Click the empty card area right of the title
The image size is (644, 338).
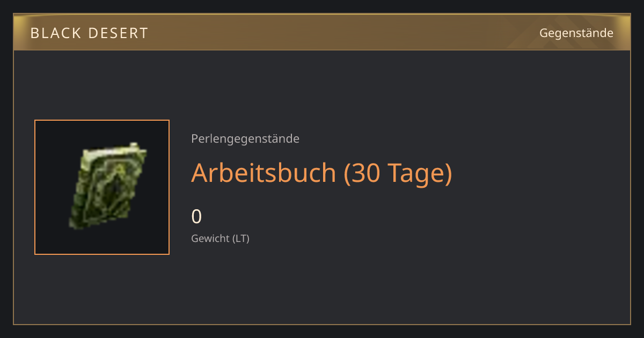(x=537, y=173)
